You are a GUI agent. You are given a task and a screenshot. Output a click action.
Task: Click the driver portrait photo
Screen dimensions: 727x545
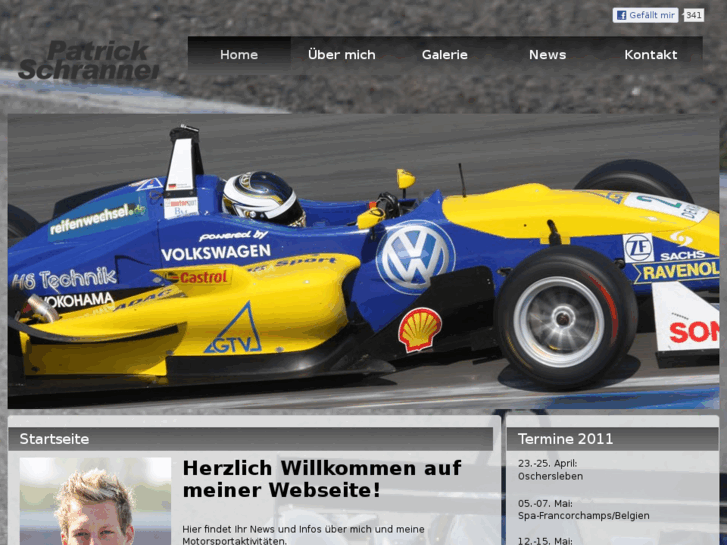(95, 501)
